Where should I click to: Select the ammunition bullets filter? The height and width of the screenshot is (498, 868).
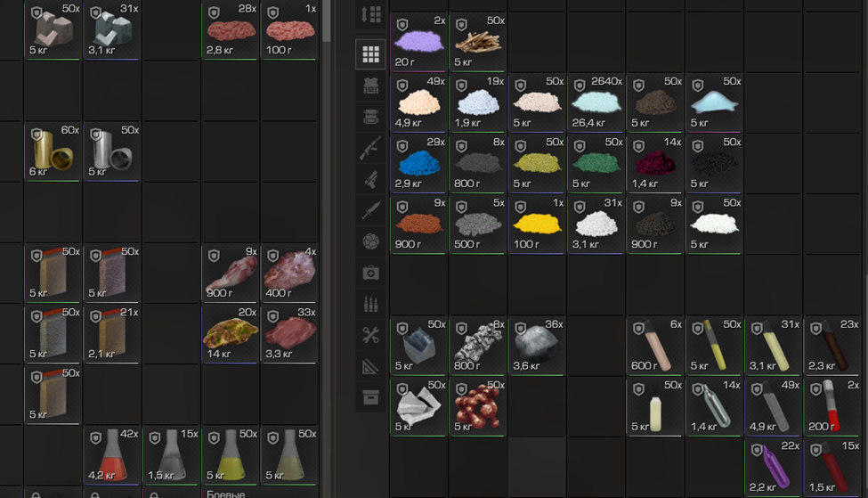(x=370, y=304)
